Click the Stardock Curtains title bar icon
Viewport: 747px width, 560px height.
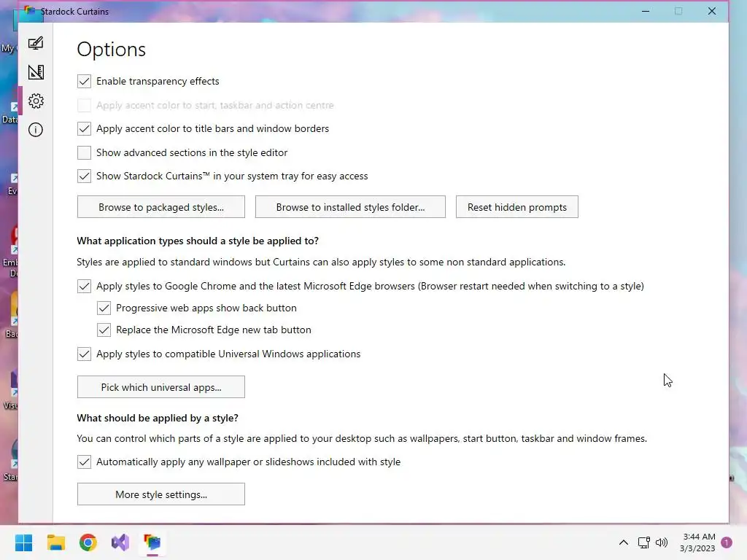(x=30, y=11)
